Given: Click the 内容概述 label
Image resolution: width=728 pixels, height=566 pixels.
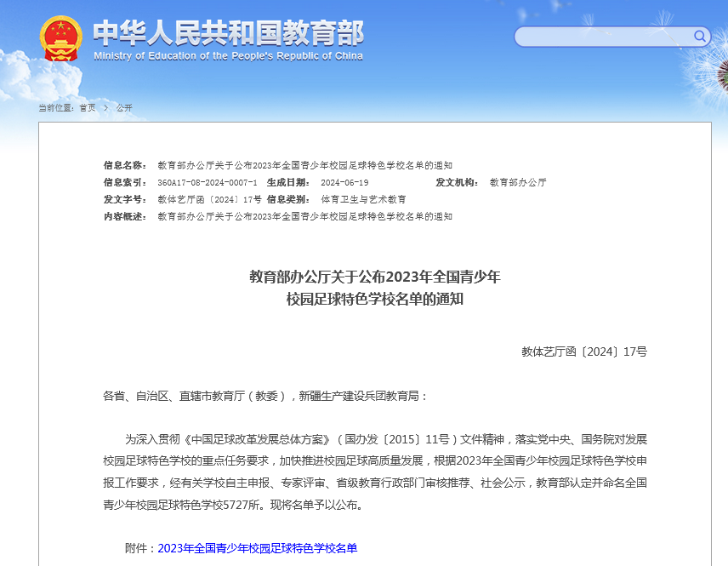Looking at the screenshot, I should (125, 216).
